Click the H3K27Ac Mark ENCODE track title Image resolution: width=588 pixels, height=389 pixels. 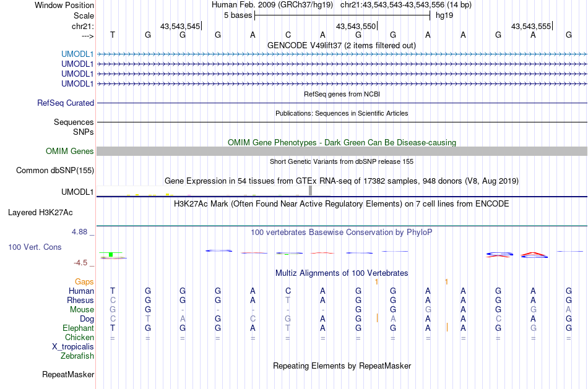point(342,204)
